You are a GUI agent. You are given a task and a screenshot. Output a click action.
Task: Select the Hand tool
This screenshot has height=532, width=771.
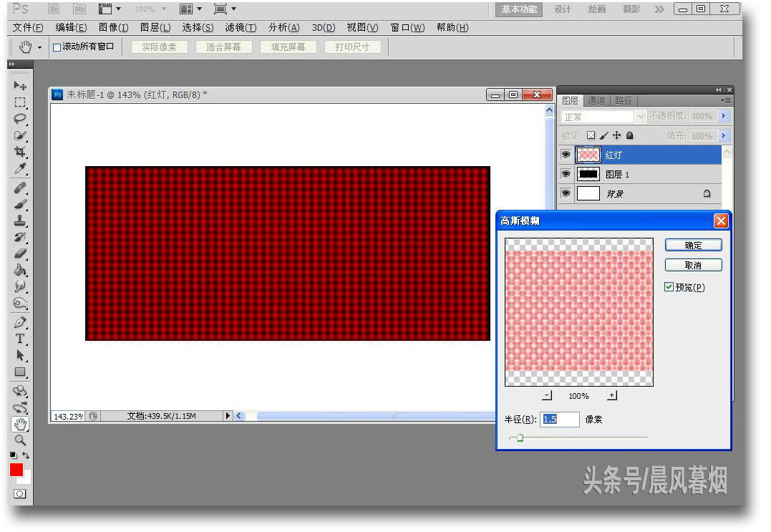pos(19,424)
